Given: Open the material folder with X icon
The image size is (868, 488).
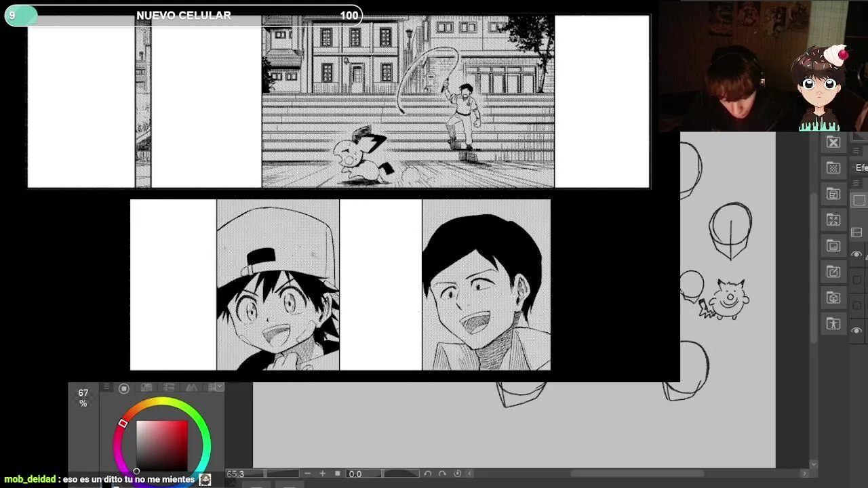Looking at the screenshot, I should [833, 142].
